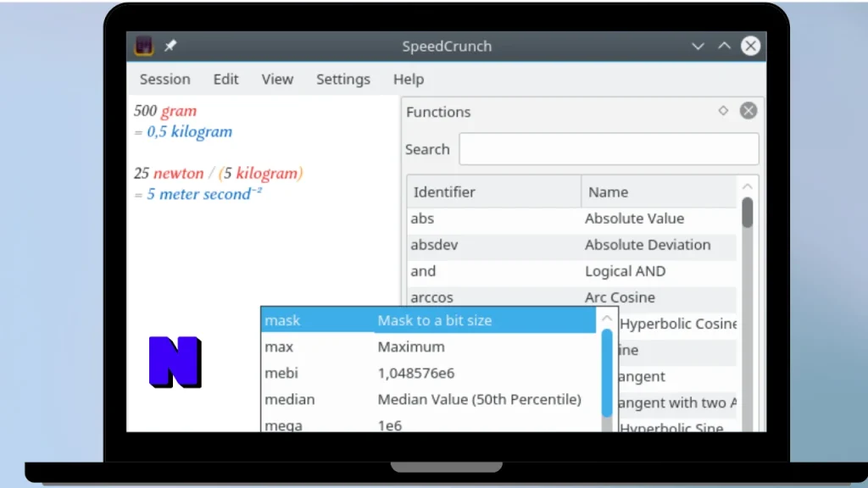
Task: Open the Settings menu
Action: 343,79
